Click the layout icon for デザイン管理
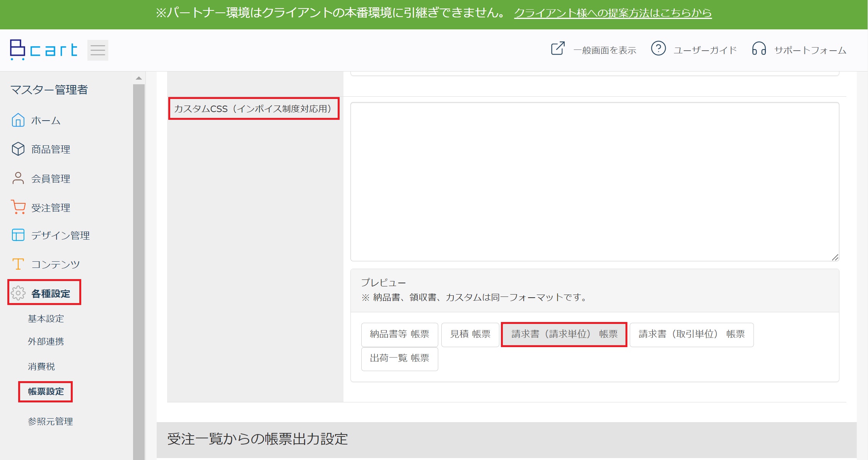 coord(18,235)
